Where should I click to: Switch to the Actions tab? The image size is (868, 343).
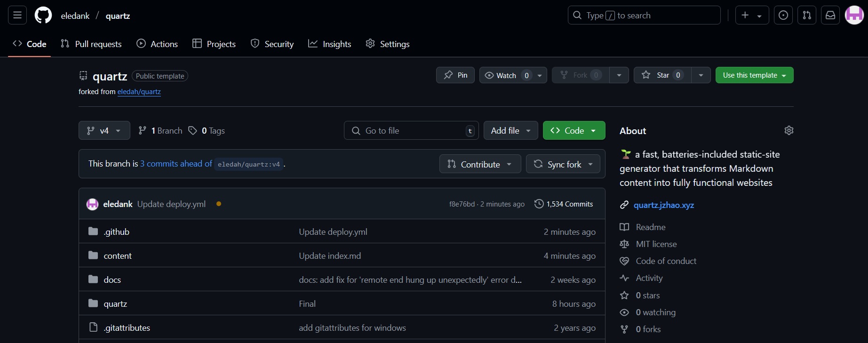pyautogui.click(x=157, y=44)
